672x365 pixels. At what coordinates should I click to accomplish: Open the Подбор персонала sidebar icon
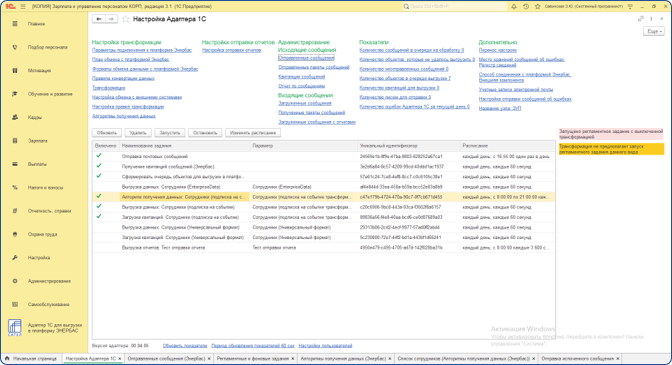(15, 47)
